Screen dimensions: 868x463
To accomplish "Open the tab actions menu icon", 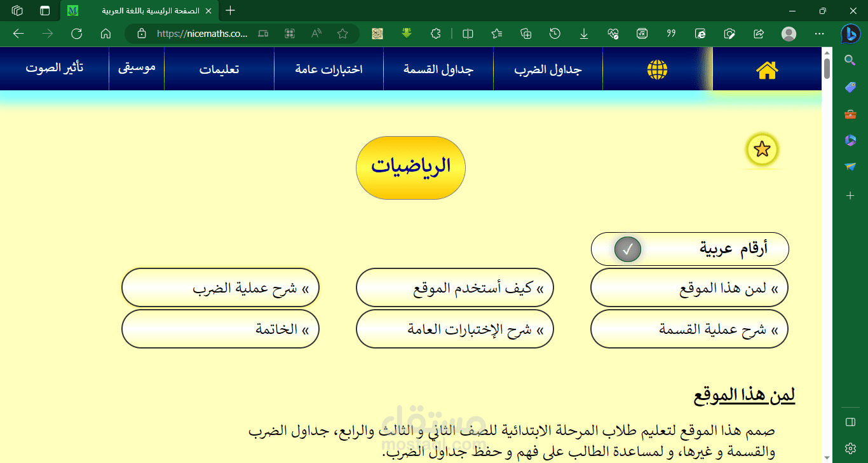I will (x=45, y=11).
